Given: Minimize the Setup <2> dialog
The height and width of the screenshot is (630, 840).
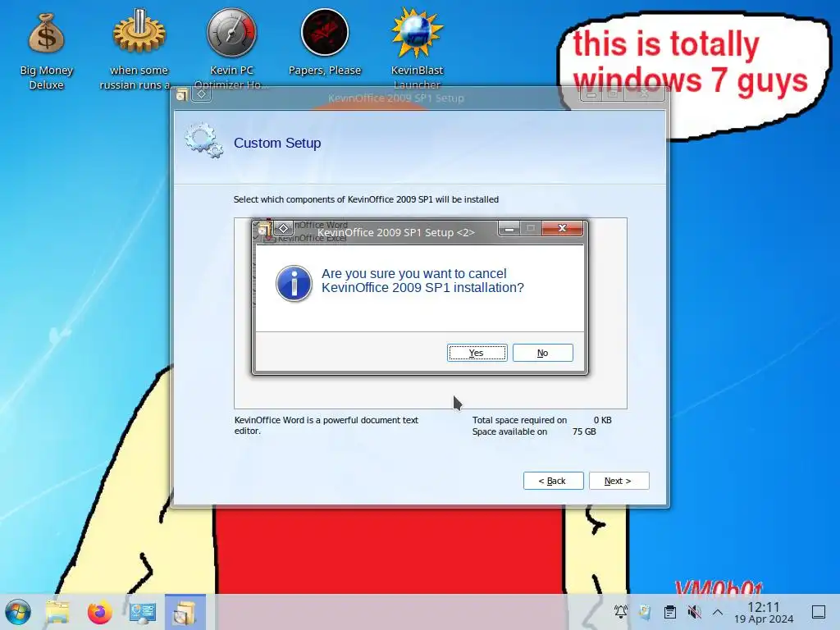Looking at the screenshot, I should click(x=509, y=229).
